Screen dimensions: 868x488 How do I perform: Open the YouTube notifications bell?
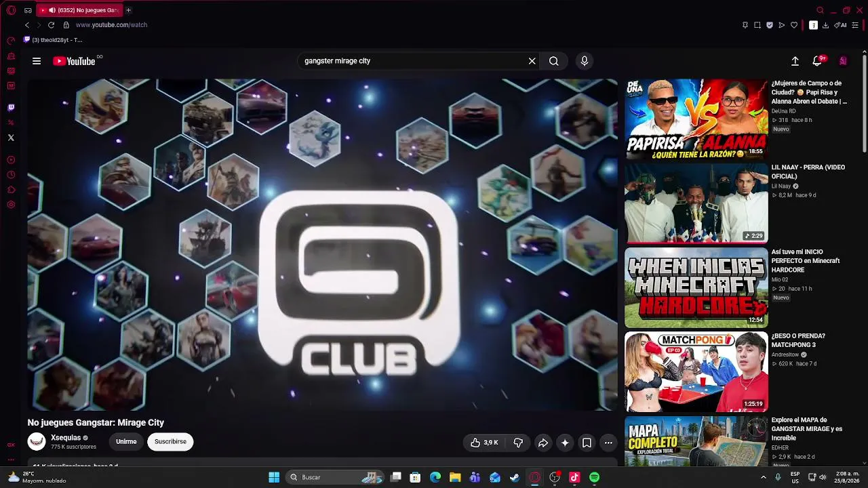click(x=818, y=61)
